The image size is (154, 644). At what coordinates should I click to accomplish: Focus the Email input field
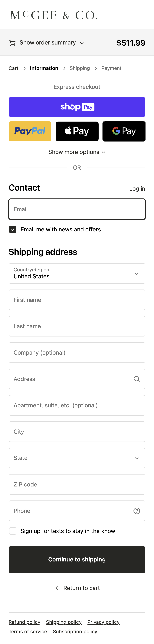pyautogui.click(x=77, y=209)
